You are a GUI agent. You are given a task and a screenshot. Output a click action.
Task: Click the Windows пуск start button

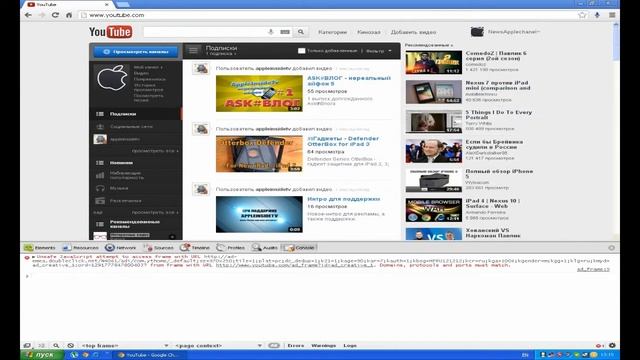click(x=42, y=355)
